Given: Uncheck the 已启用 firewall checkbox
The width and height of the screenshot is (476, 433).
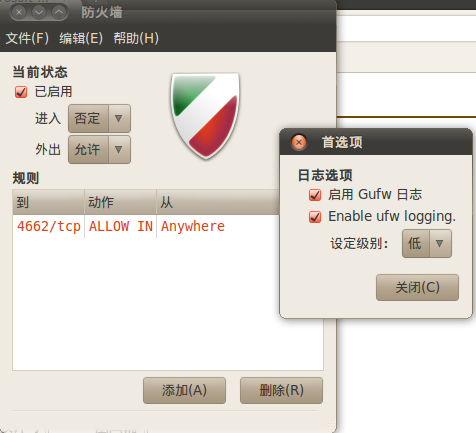Looking at the screenshot, I should (21, 92).
